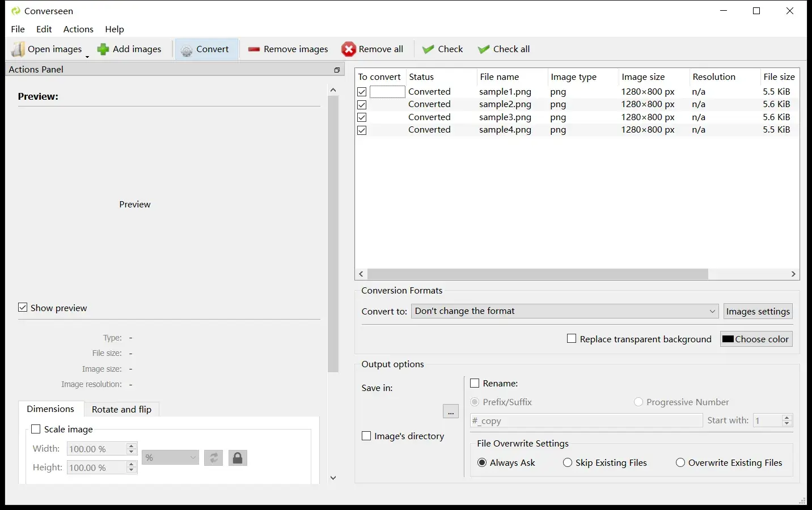Pick a background color via Choose color

click(x=756, y=339)
